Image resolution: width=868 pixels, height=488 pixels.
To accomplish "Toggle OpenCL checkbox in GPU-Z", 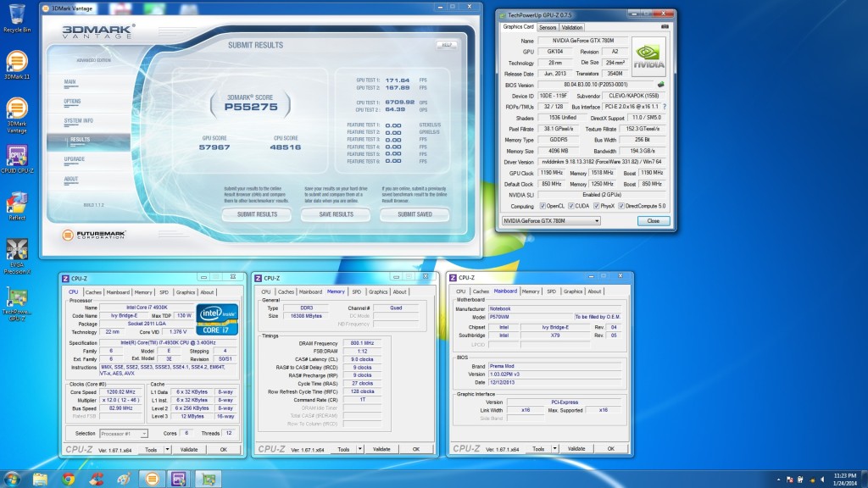I will [542, 206].
